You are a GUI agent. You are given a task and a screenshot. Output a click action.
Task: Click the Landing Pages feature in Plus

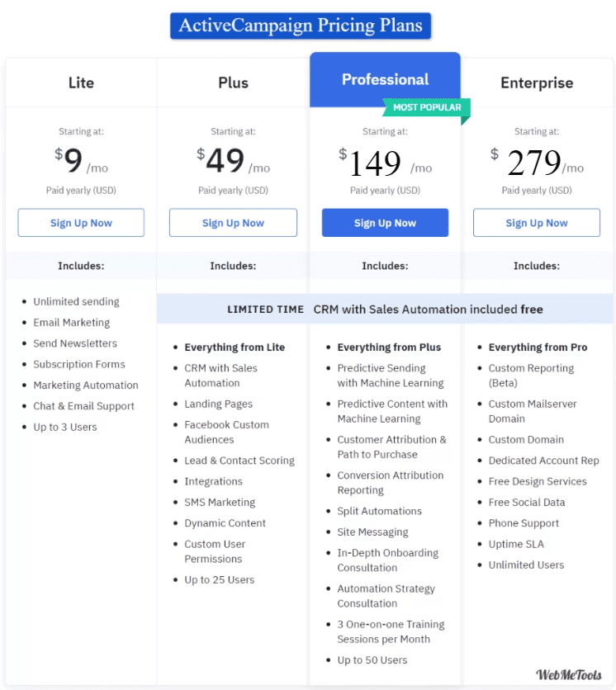click(218, 404)
